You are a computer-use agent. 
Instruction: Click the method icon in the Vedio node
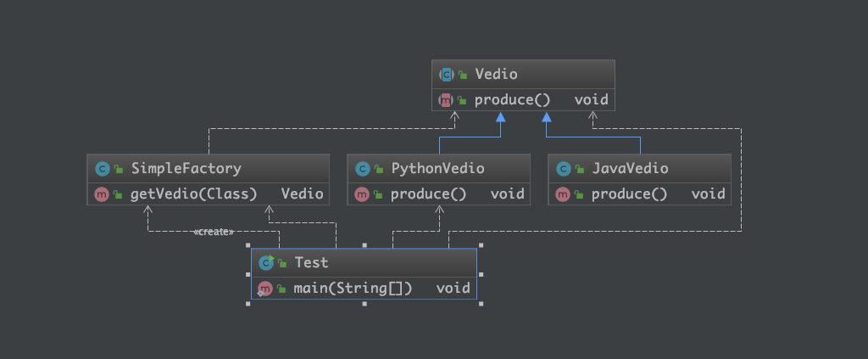point(446,100)
